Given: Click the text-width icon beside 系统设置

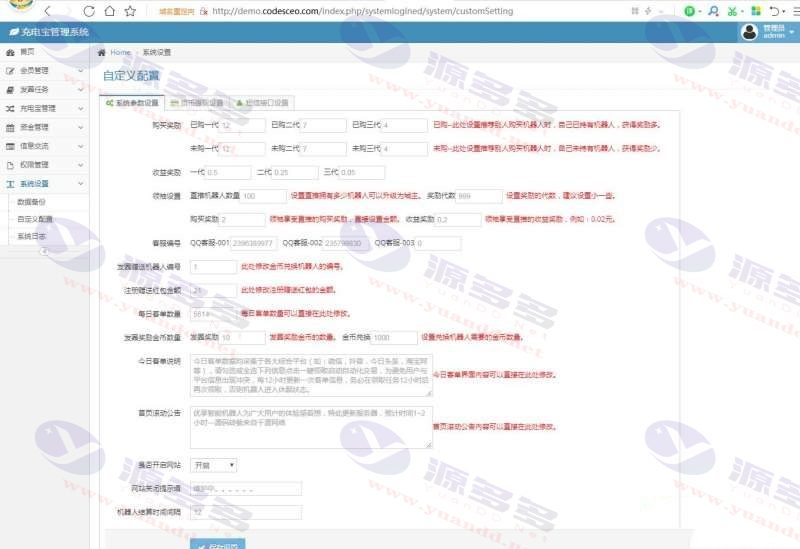Looking at the screenshot, I should (10, 184).
